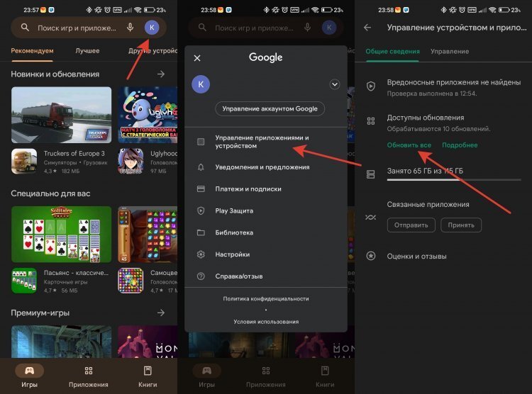Expand Премиум-игры section with its arrow
This screenshot has width=532, height=394.
point(161,313)
